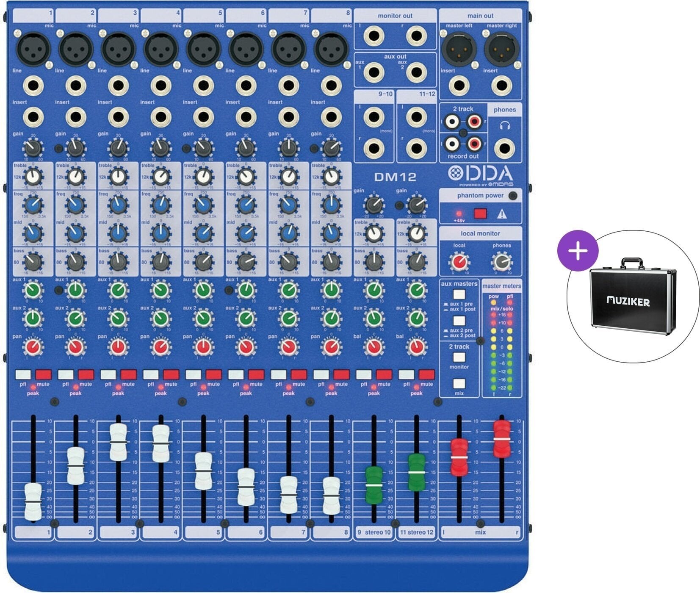
Task: Toggle mute on stereo 11-12 channel
Action: click(427, 374)
